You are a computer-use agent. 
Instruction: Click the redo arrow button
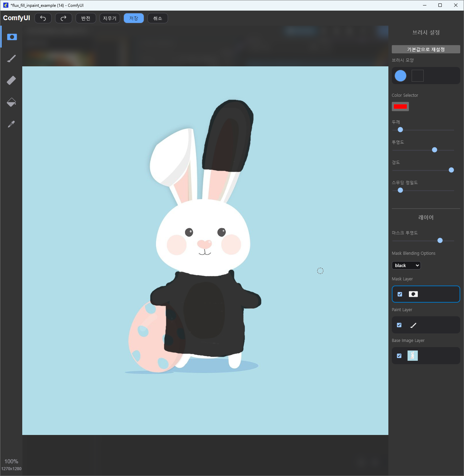(64, 18)
